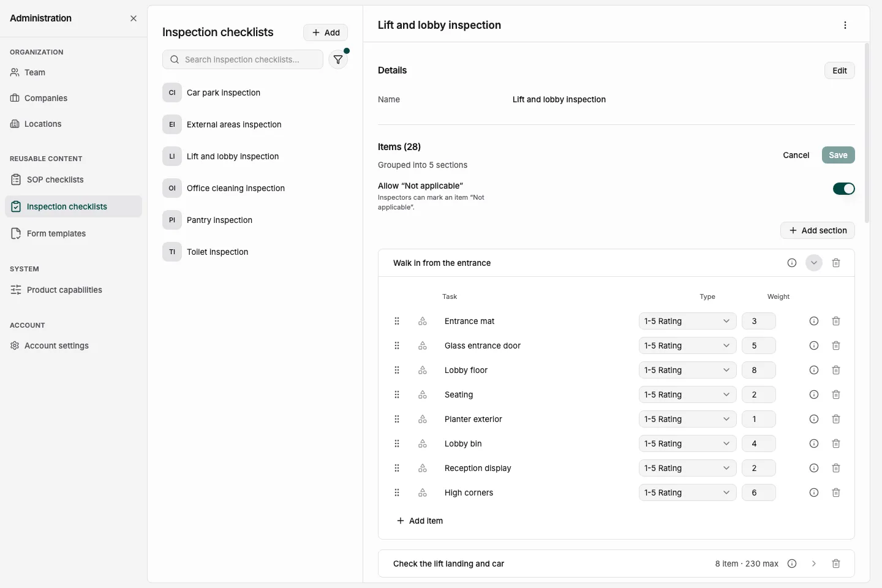This screenshot has width=882, height=588.
Task: Click the category icon beside Planter exterior
Action: 423,419
